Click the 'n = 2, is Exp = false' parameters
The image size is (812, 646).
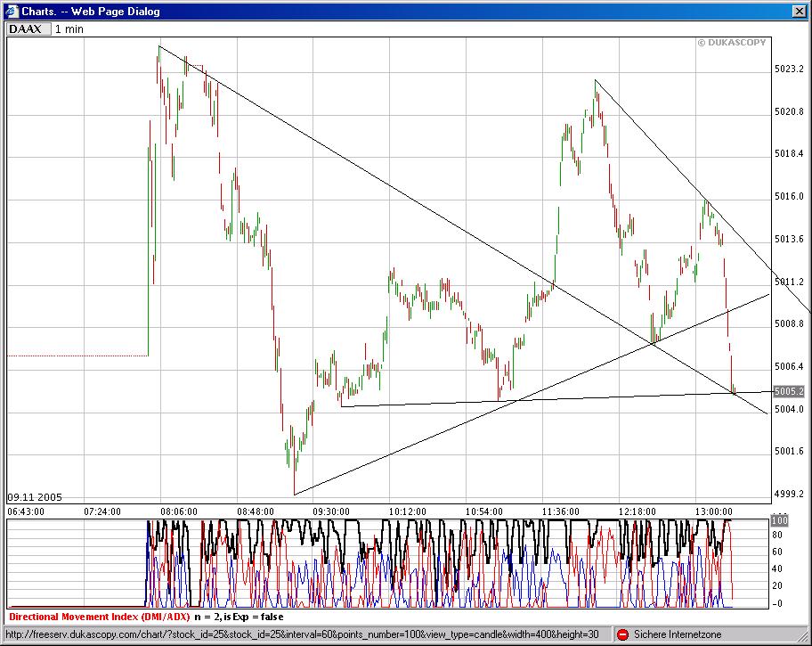pos(239,617)
